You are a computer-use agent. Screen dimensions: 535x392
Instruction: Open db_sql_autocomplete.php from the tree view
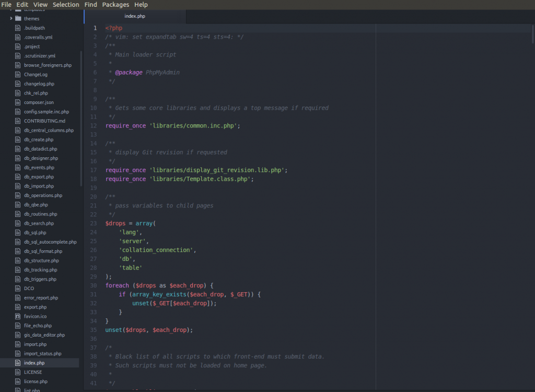coord(50,242)
